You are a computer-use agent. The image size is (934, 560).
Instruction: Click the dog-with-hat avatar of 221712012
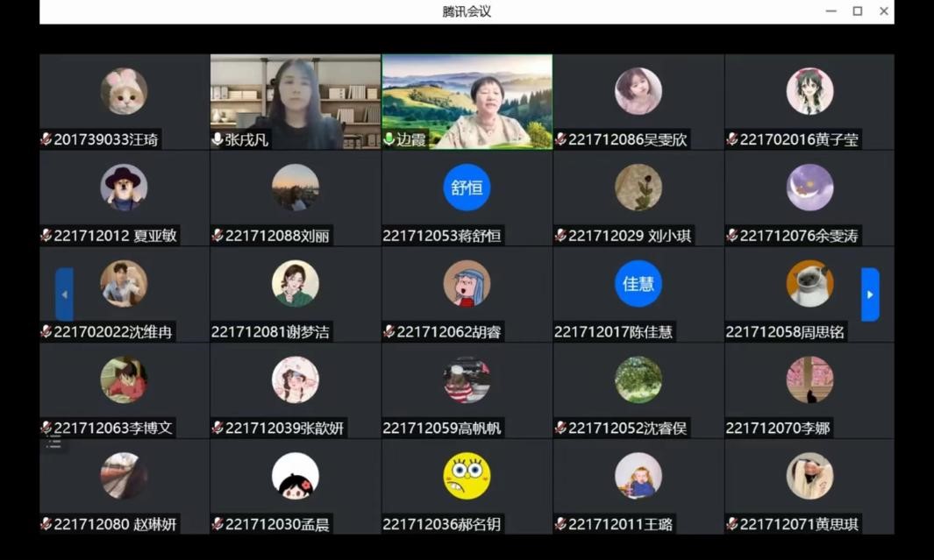pyautogui.click(x=124, y=188)
